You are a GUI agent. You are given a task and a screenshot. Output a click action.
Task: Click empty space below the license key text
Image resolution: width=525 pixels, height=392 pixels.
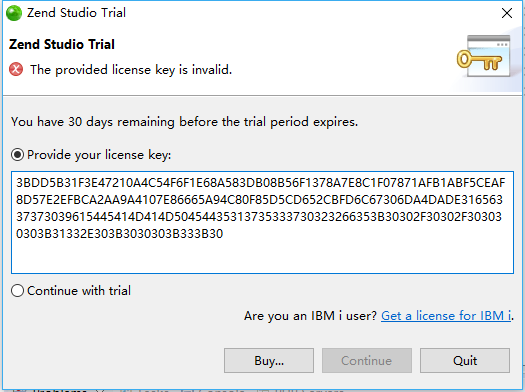pyautogui.click(x=262, y=257)
